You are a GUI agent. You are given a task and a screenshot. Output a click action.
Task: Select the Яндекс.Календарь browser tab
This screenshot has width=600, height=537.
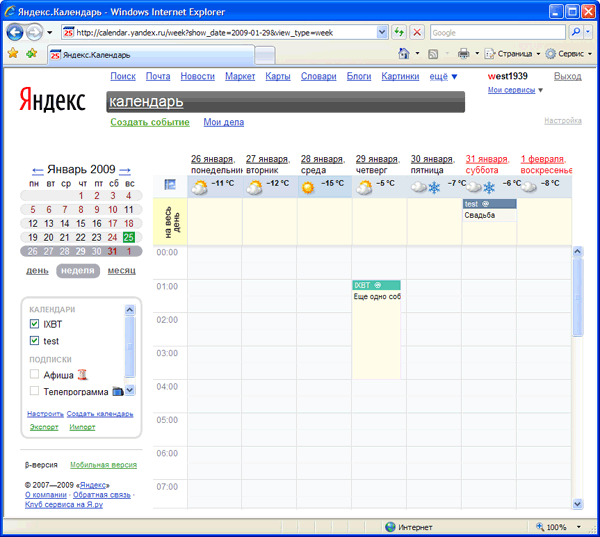pos(151,55)
